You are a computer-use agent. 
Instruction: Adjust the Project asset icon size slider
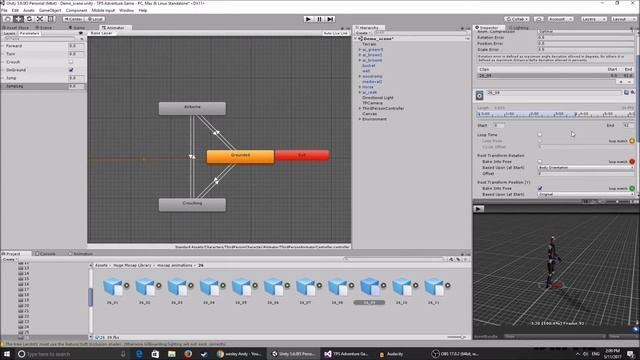tap(457, 338)
